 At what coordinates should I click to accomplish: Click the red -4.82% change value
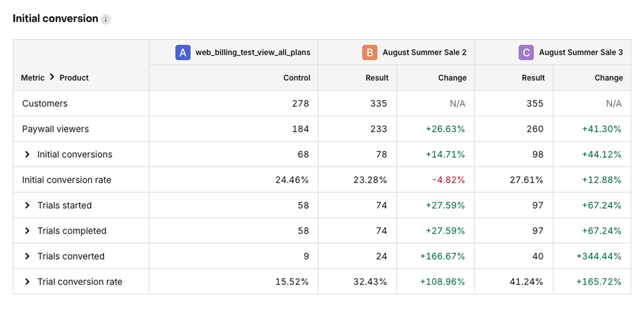448,180
